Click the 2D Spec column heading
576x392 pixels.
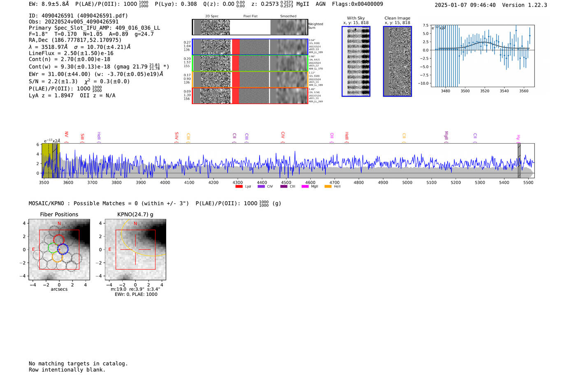pyautogui.click(x=212, y=16)
